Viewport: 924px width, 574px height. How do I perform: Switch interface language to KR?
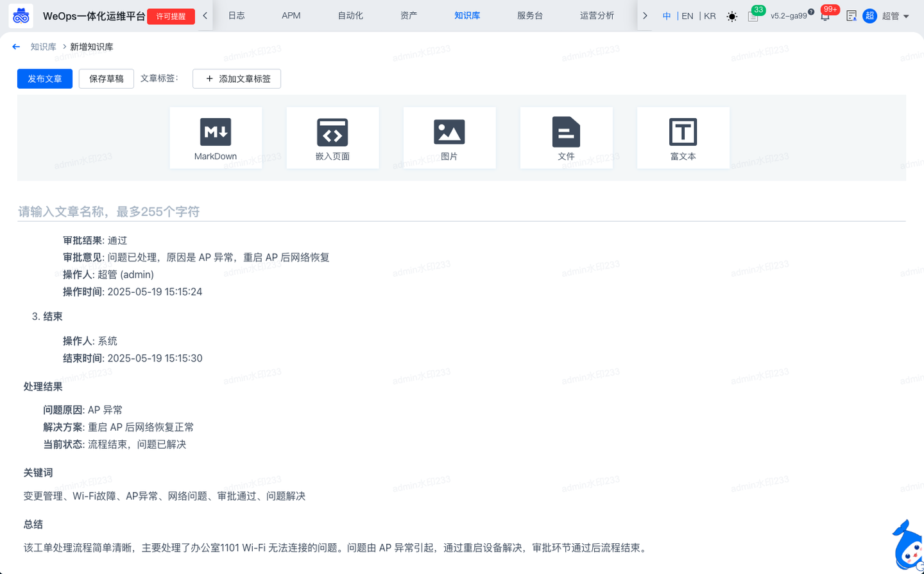[709, 15]
